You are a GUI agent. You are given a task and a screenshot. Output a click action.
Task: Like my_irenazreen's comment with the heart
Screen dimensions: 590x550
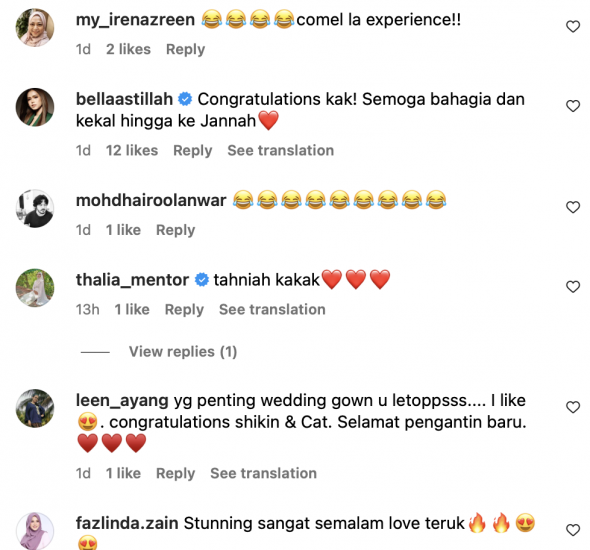click(573, 26)
